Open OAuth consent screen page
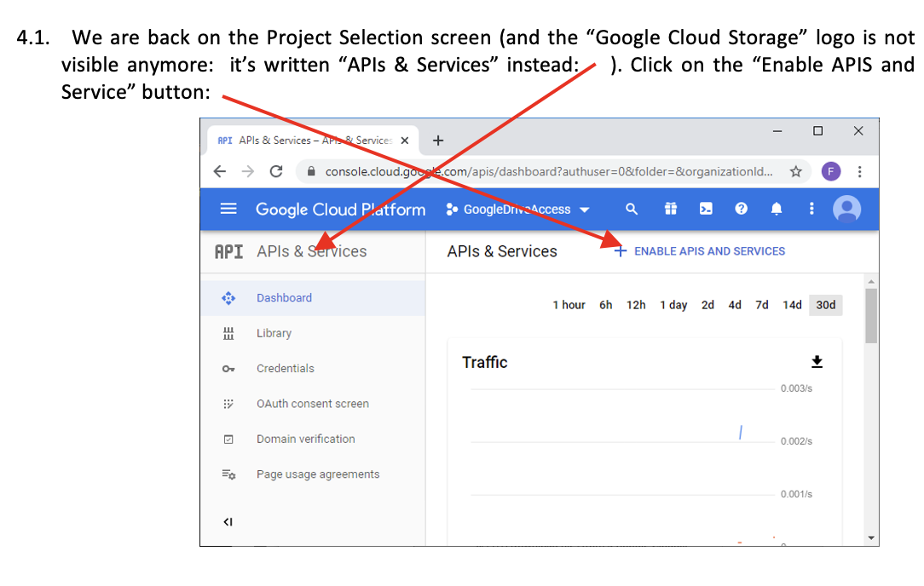Image resolution: width=924 pixels, height=586 pixels. coord(312,404)
